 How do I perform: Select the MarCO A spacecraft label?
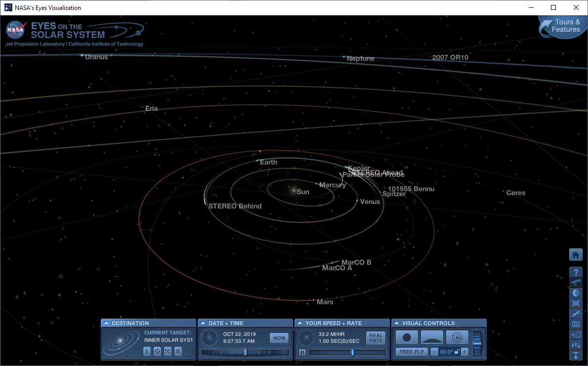point(337,268)
